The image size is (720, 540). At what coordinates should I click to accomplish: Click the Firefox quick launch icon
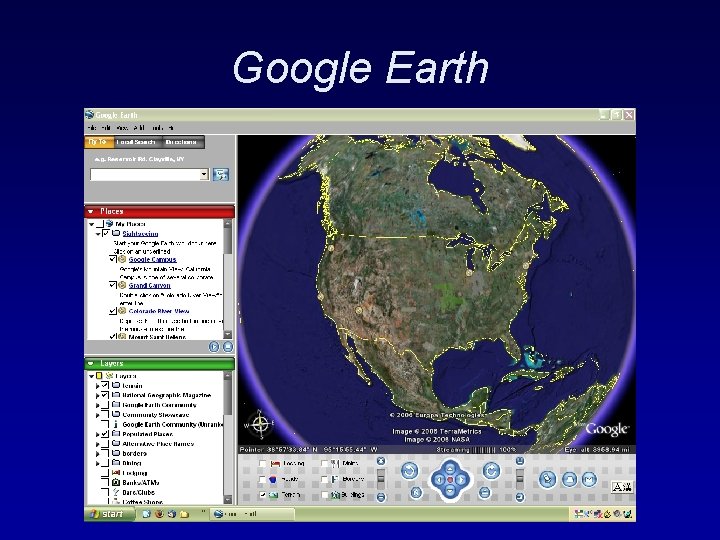point(159,514)
